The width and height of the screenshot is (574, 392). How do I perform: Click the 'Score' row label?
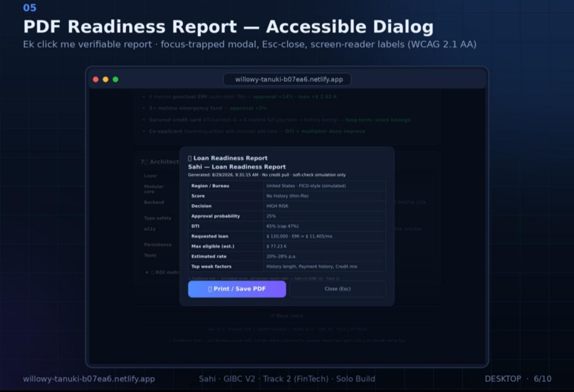click(x=198, y=196)
